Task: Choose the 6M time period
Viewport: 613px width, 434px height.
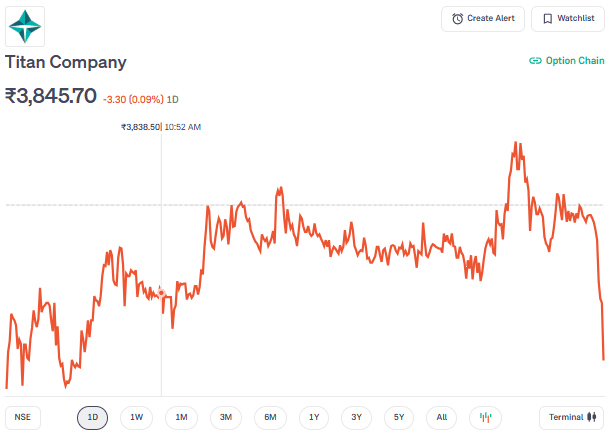Action: tap(270, 417)
